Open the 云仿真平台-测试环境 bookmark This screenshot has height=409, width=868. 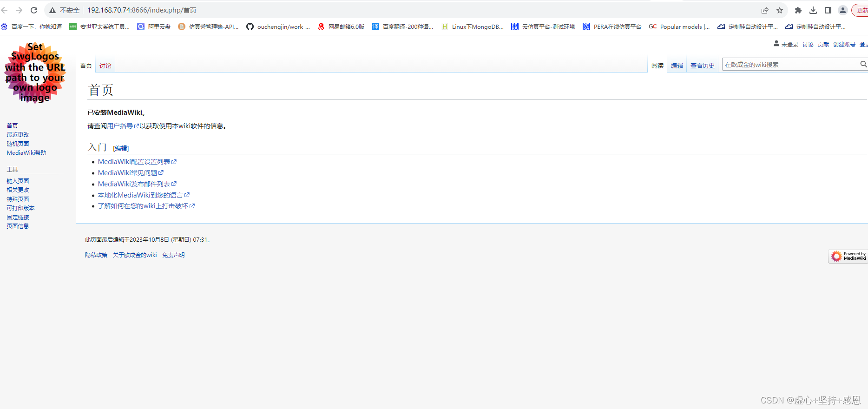point(543,26)
